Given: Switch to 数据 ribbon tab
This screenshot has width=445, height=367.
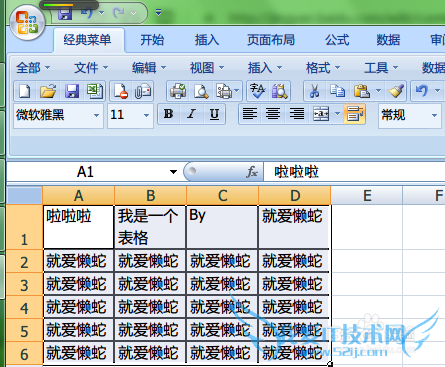Looking at the screenshot, I should 388,40.
